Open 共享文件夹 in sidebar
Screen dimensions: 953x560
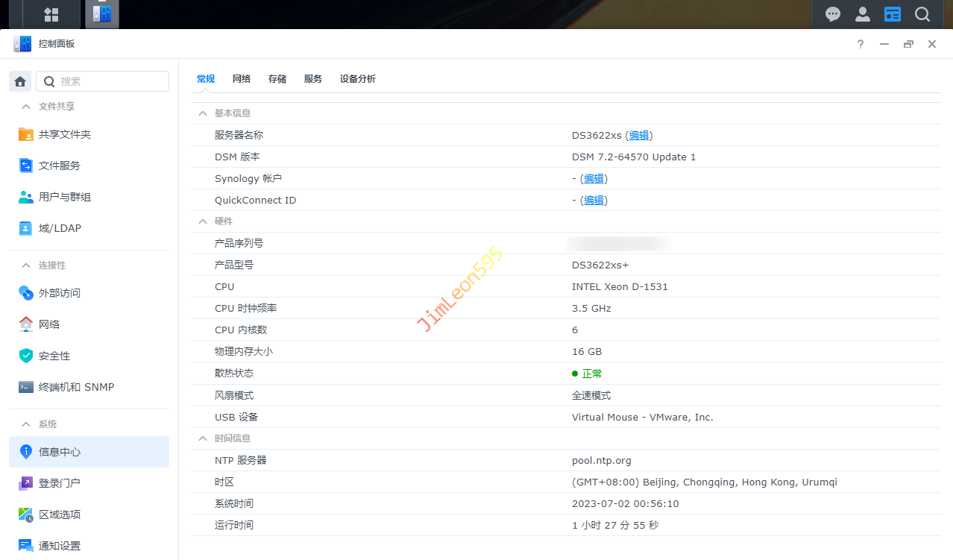65,134
